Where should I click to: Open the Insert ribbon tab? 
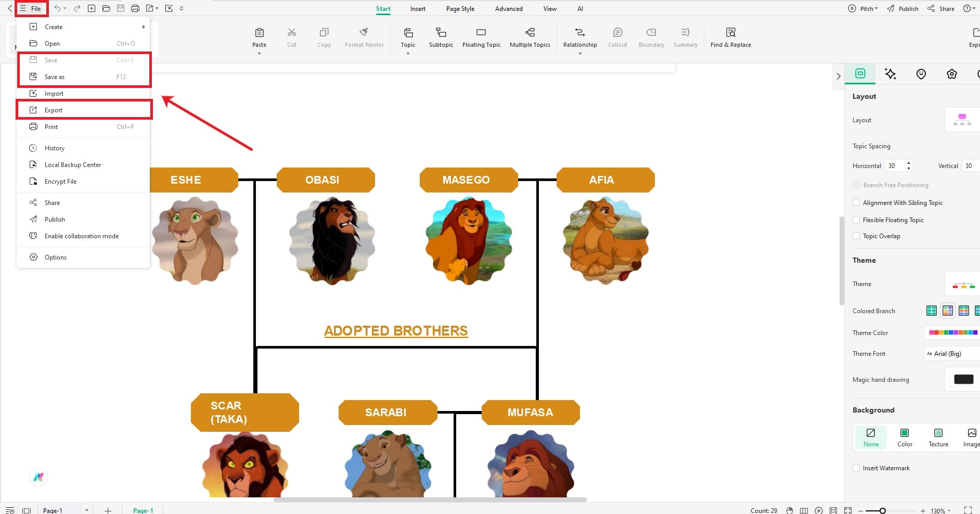[418, 8]
